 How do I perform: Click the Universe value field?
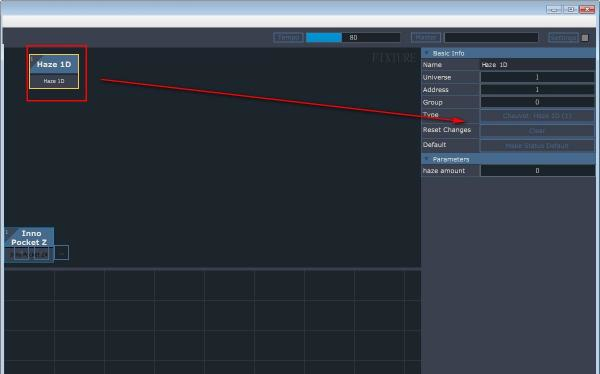pyautogui.click(x=537, y=77)
